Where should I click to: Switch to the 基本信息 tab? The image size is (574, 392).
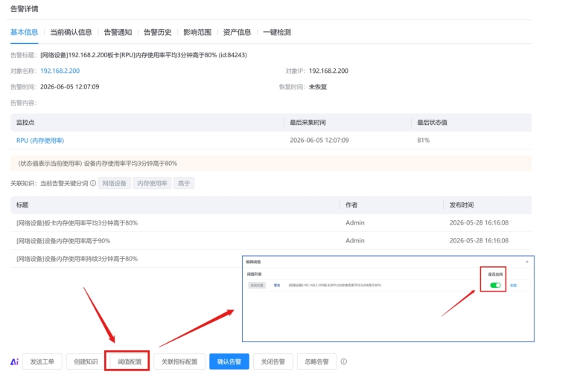[24, 32]
